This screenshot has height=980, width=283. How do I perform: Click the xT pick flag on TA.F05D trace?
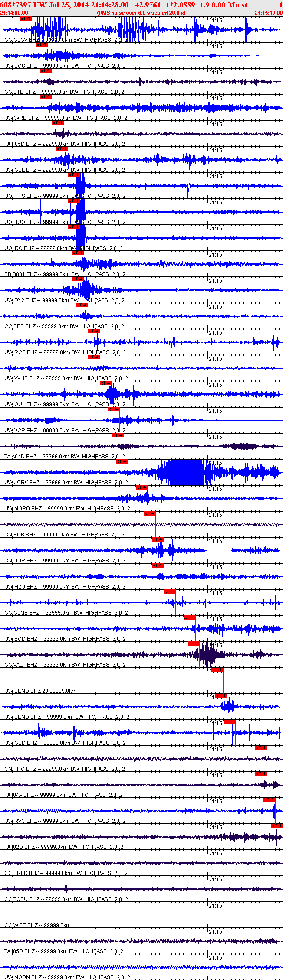58,123
